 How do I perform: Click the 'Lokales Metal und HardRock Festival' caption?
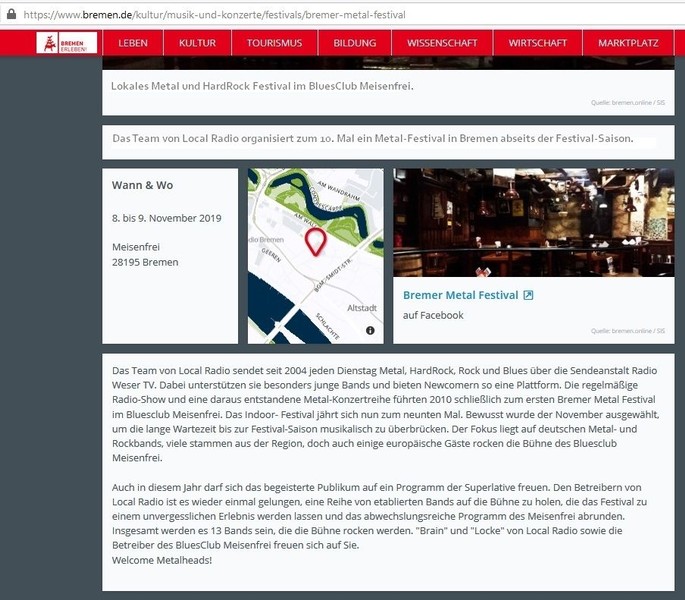[262, 86]
